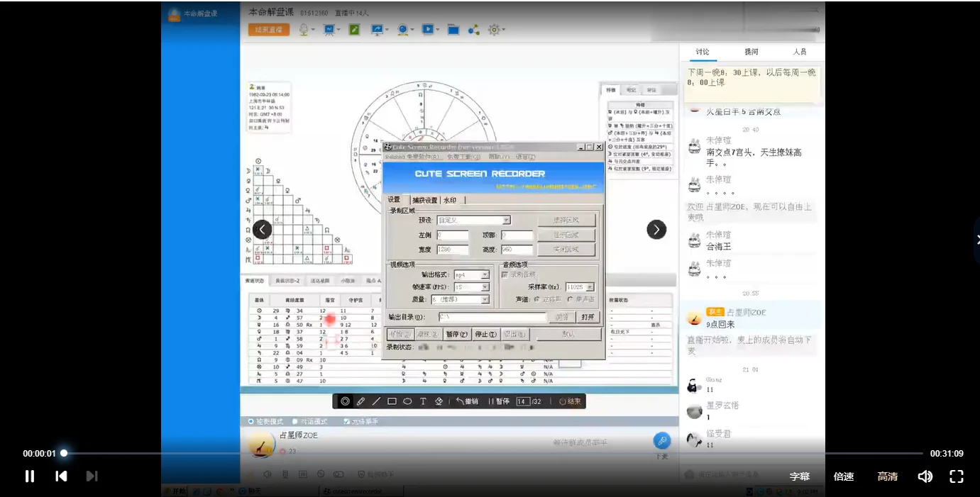Click the microphone icon in toolbar
This screenshot has width=980, height=497.
[304, 30]
